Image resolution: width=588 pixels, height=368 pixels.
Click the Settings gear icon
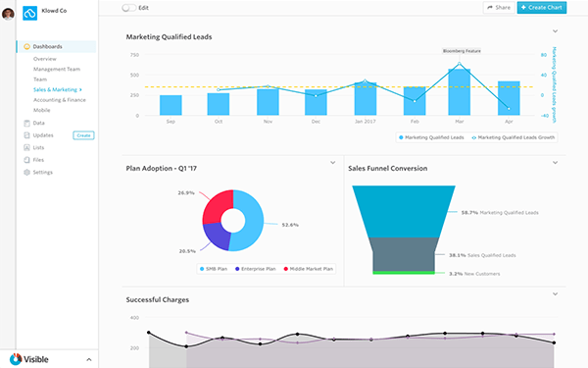[x=26, y=173]
